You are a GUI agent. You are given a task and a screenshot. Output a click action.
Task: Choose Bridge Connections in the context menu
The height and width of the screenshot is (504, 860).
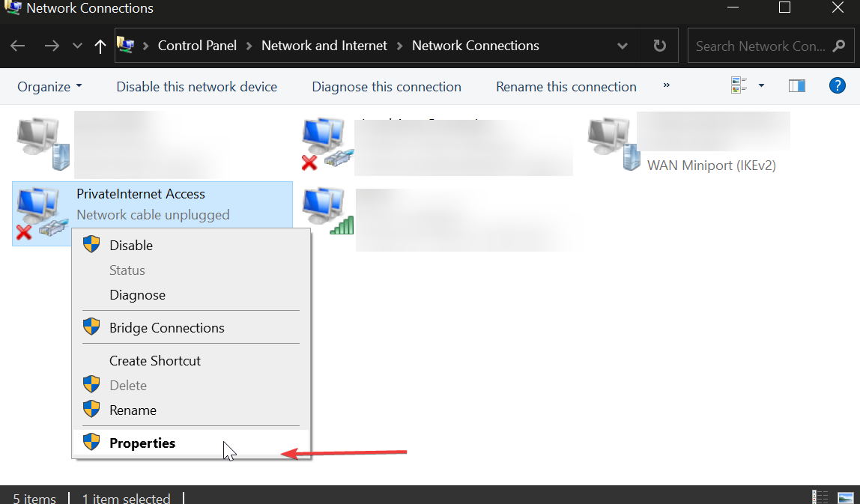[x=166, y=327]
